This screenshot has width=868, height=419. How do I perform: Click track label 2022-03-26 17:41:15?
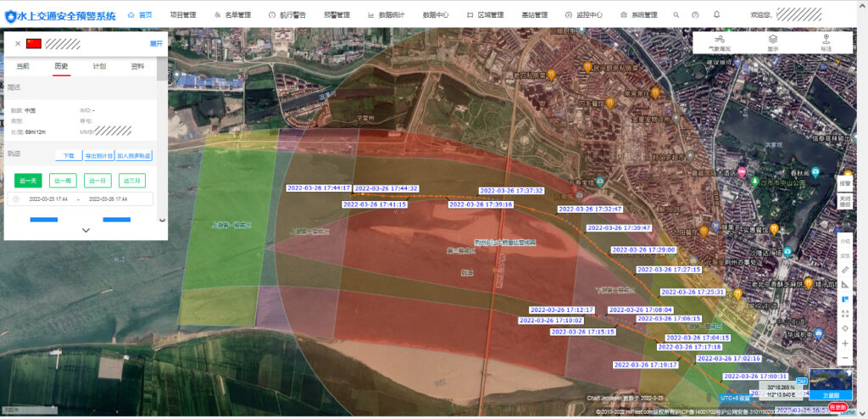(x=376, y=204)
